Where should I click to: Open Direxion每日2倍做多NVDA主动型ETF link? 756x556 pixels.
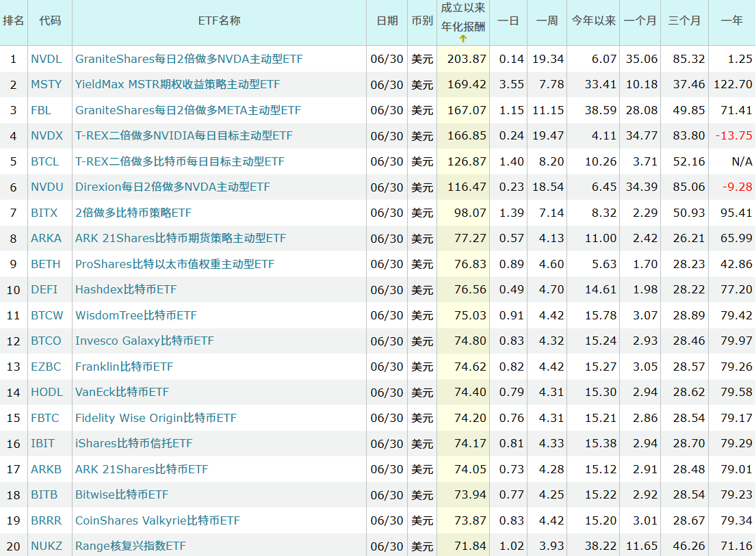(172, 187)
